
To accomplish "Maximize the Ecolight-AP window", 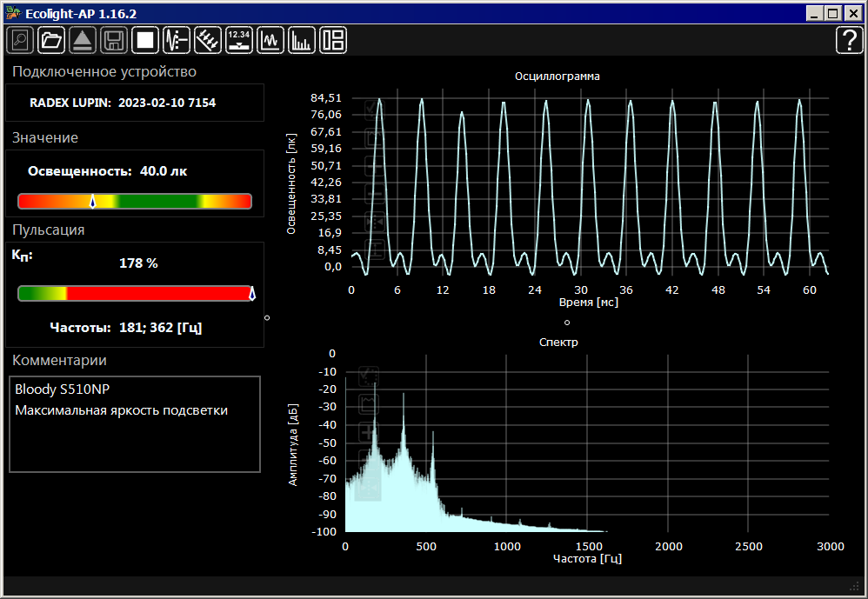I will (832, 13).
